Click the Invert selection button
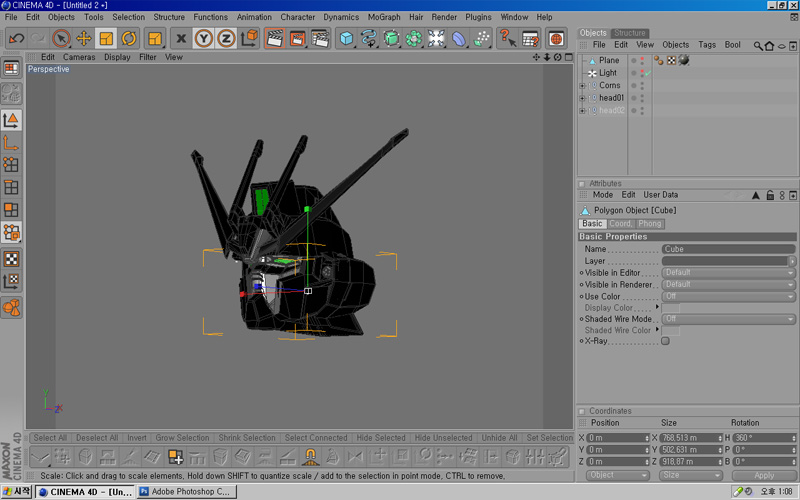The image size is (800, 500). pos(137,438)
